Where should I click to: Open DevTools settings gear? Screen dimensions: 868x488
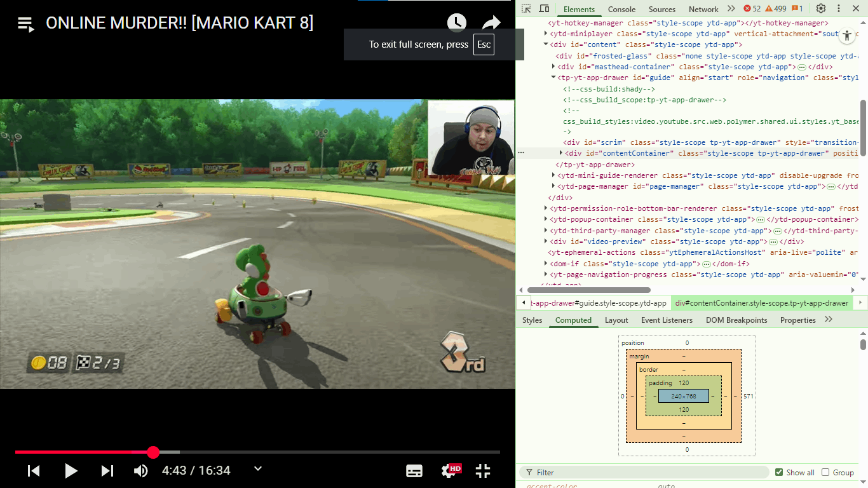[821, 9]
